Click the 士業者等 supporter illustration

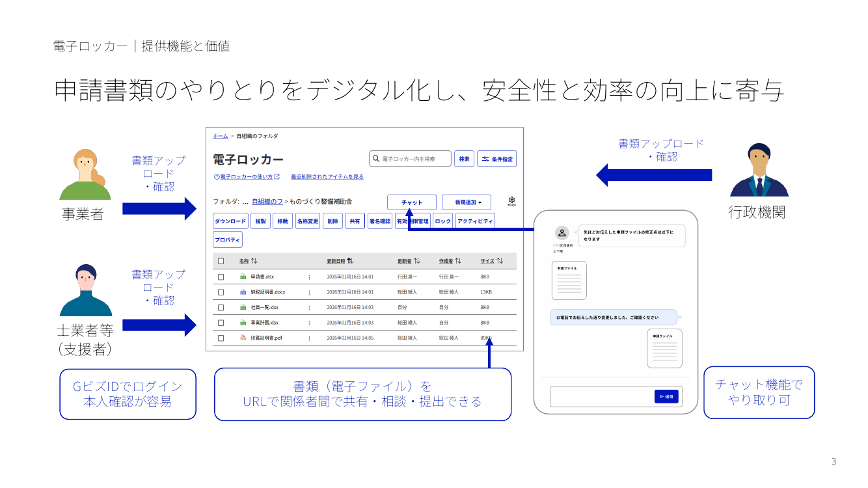(86, 290)
